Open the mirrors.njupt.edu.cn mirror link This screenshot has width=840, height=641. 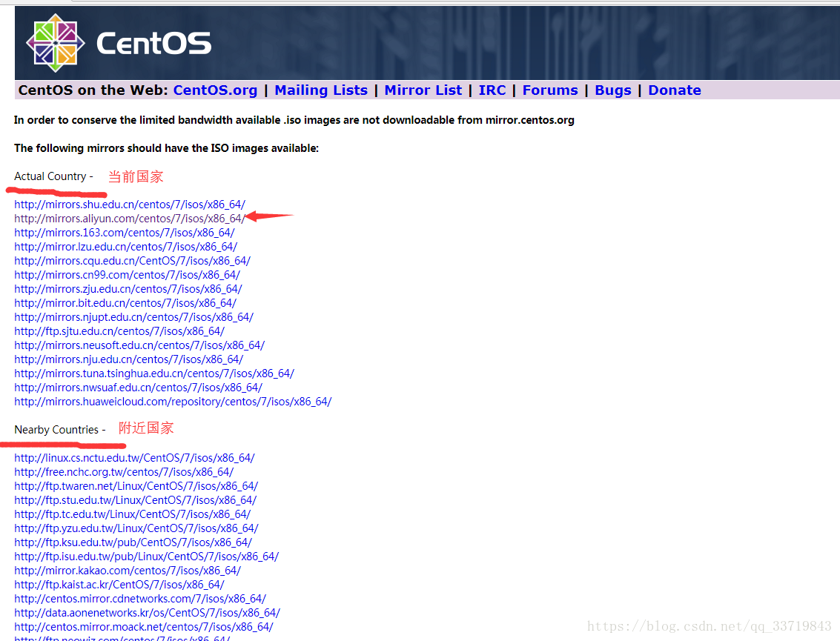[x=134, y=317]
